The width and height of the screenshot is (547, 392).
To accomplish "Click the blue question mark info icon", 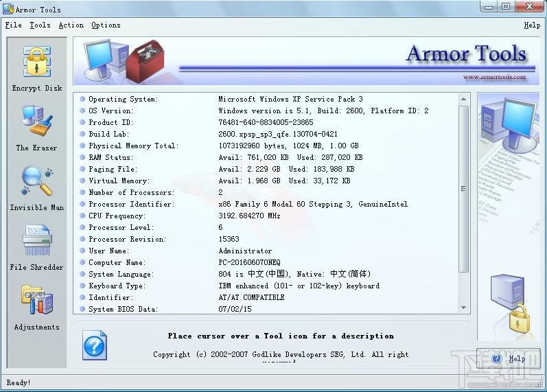I will [x=95, y=345].
